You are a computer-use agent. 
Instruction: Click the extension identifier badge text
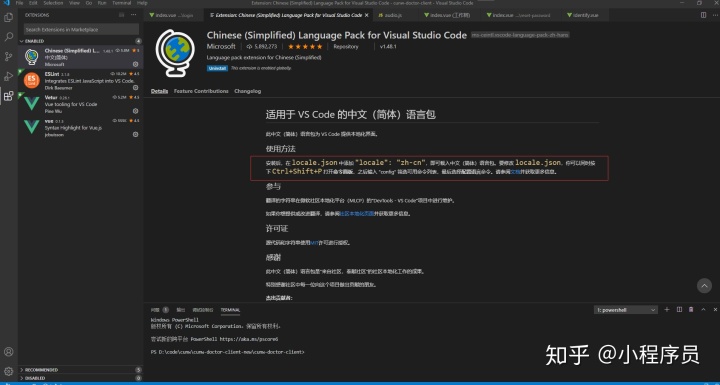point(520,35)
